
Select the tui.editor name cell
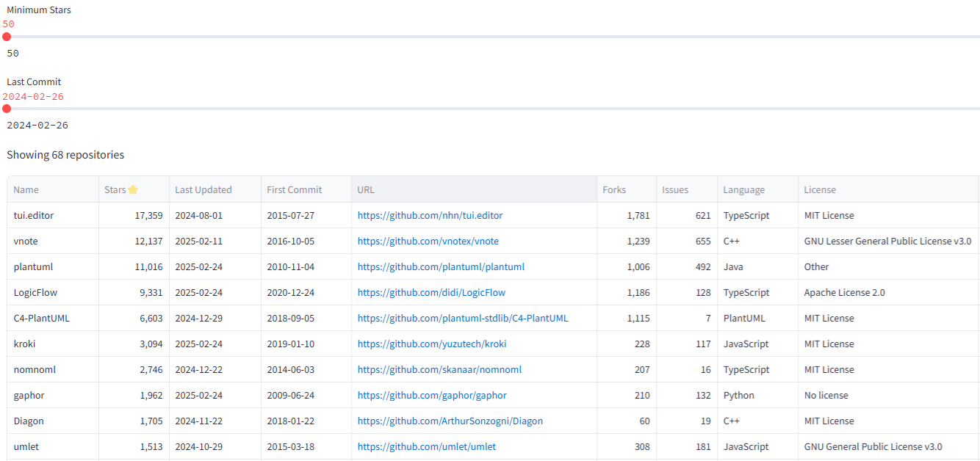click(x=53, y=216)
